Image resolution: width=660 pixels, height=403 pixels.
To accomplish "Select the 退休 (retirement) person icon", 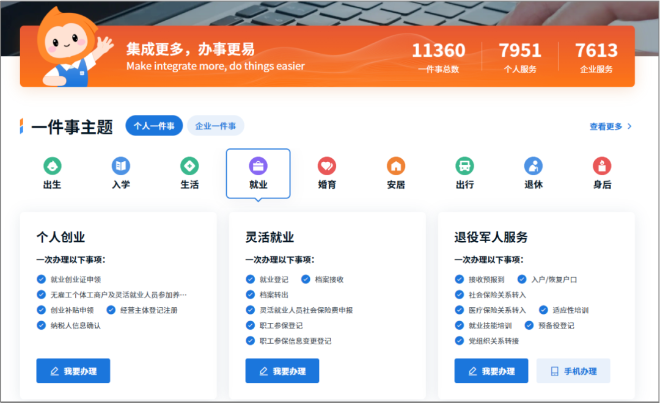I will (x=533, y=166).
